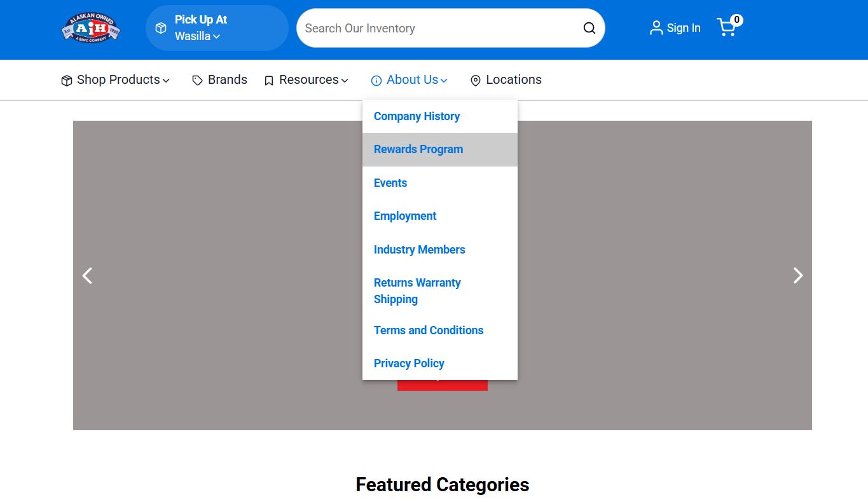Open Returns Warranty Shipping page
The height and width of the screenshot is (502, 868).
417,290
